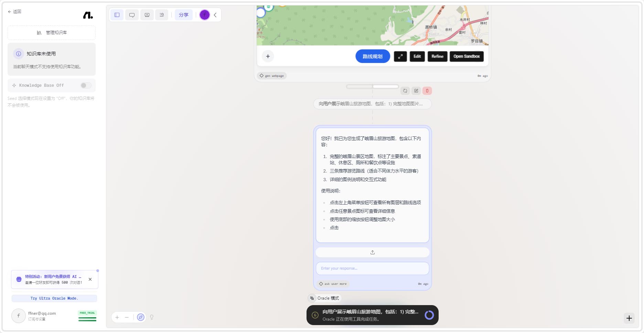Click the Enter your response input field
Viewport: 644px width, 333px height.
click(372, 269)
